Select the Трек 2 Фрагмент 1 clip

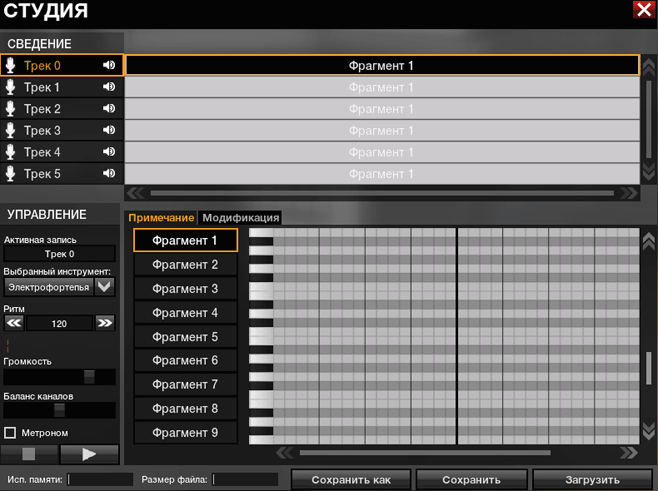pyautogui.click(x=382, y=109)
